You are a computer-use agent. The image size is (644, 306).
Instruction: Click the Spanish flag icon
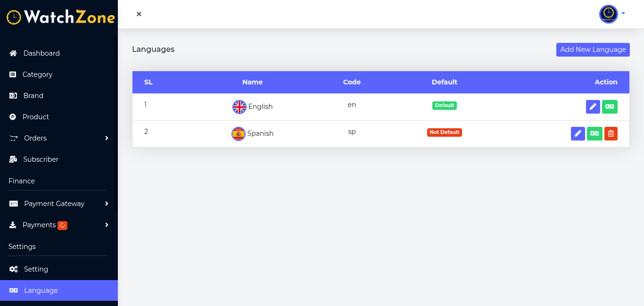[x=239, y=134]
